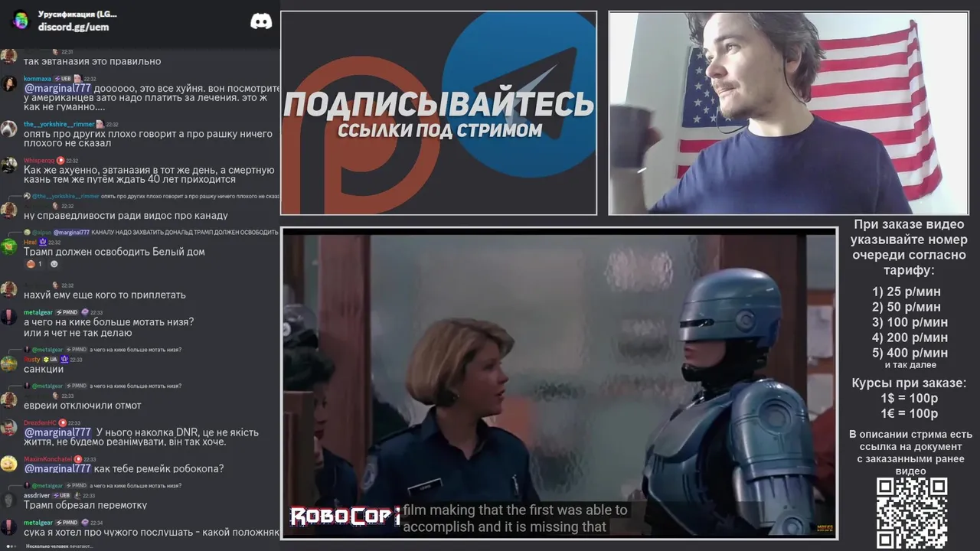
Task: Select message так эвтаназия это правильно
Action: 93,61
